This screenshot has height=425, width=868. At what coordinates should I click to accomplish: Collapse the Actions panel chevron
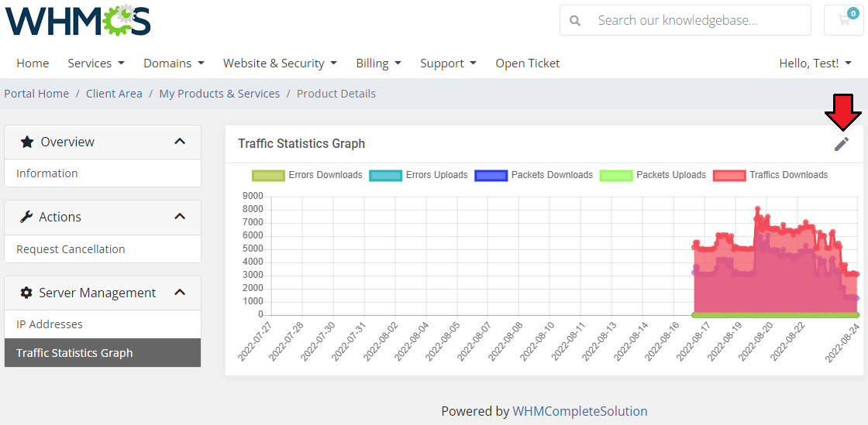(180, 217)
